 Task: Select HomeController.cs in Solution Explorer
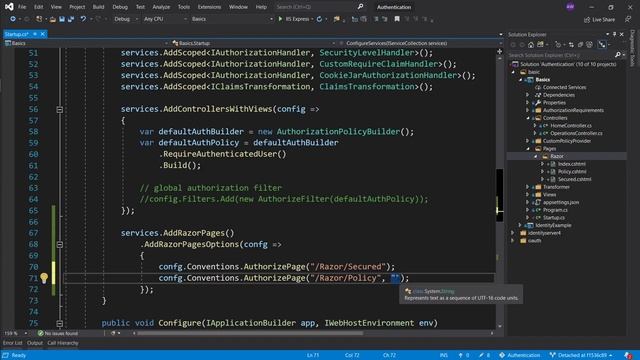click(571, 126)
